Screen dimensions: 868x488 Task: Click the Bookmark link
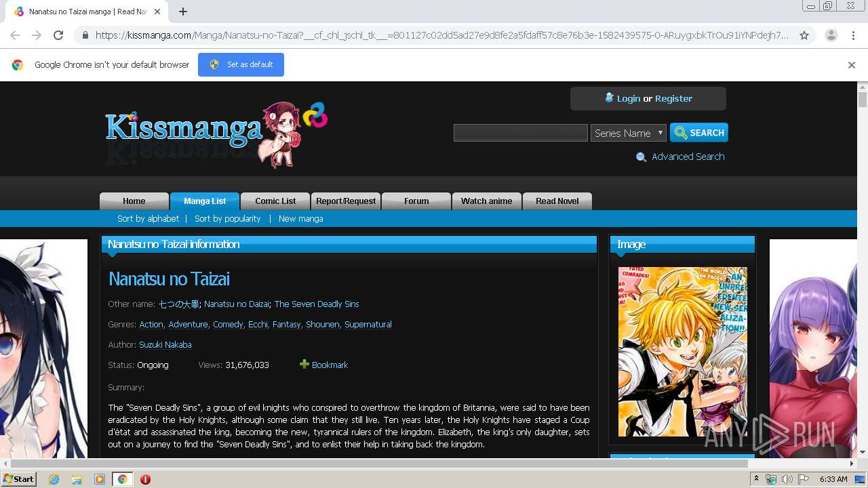[x=330, y=365]
